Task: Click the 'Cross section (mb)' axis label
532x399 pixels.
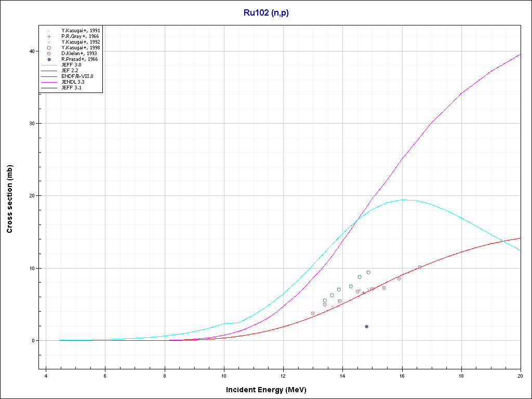Action: click(x=10, y=199)
